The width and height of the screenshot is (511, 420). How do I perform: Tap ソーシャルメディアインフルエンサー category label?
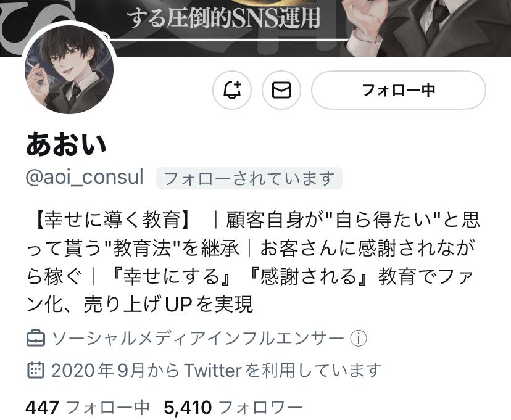pos(198,338)
